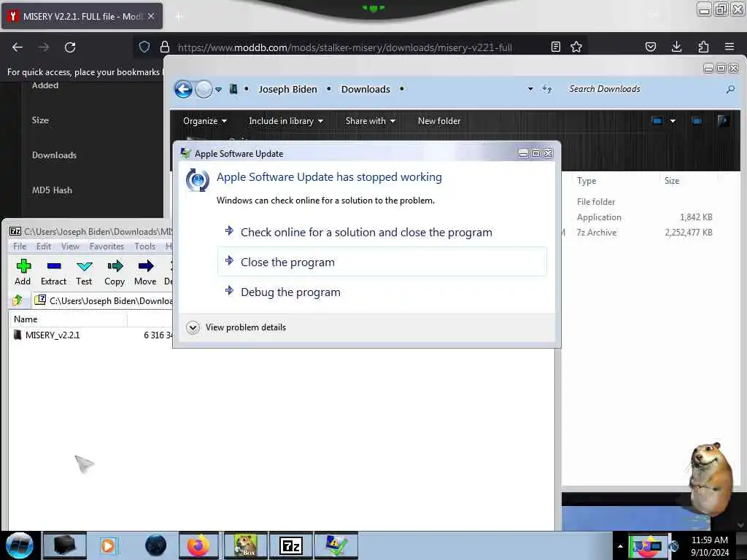This screenshot has width=747, height=560.
Task: Click the Firefox forward arrow
Action: click(x=44, y=47)
